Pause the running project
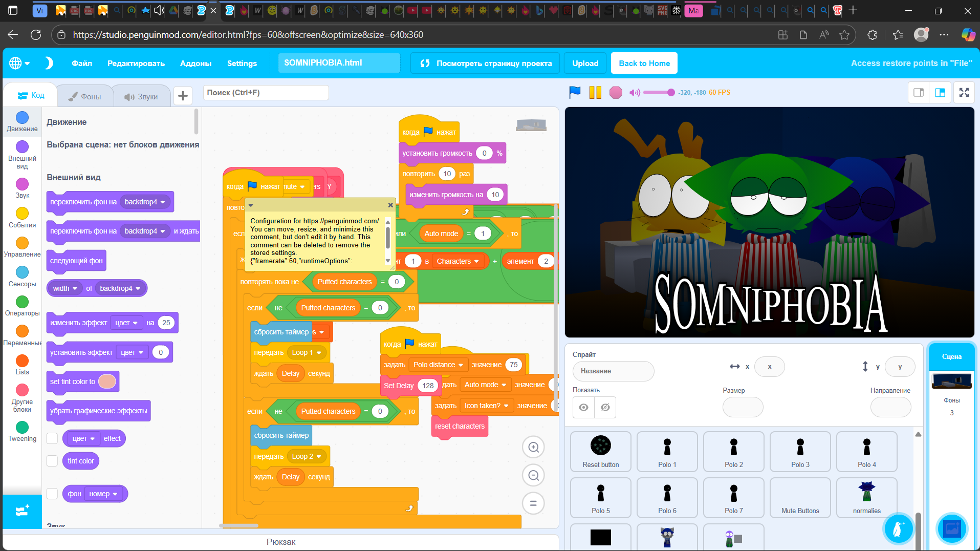 (595, 92)
